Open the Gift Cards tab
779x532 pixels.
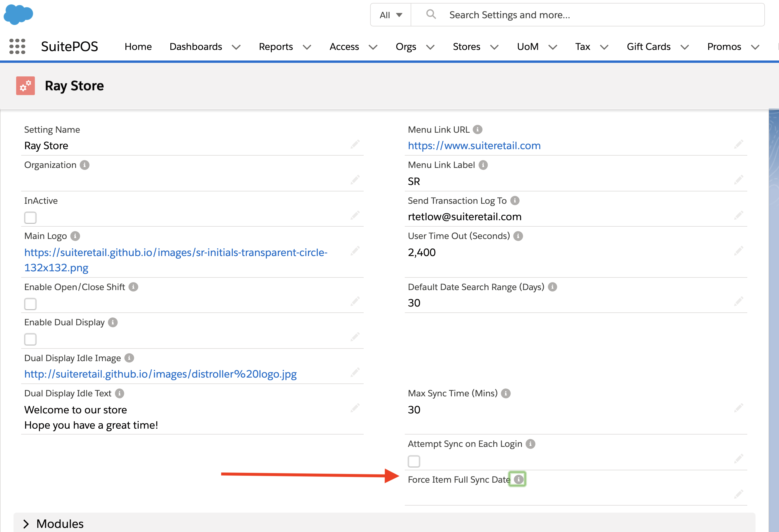(x=648, y=47)
